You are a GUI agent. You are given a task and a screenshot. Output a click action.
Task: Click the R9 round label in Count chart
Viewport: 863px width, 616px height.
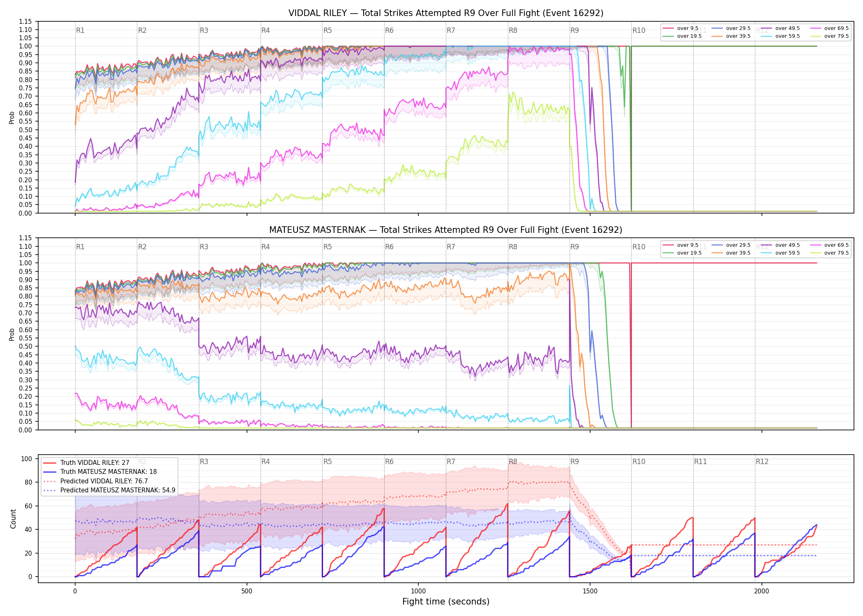[x=575, y=462]
